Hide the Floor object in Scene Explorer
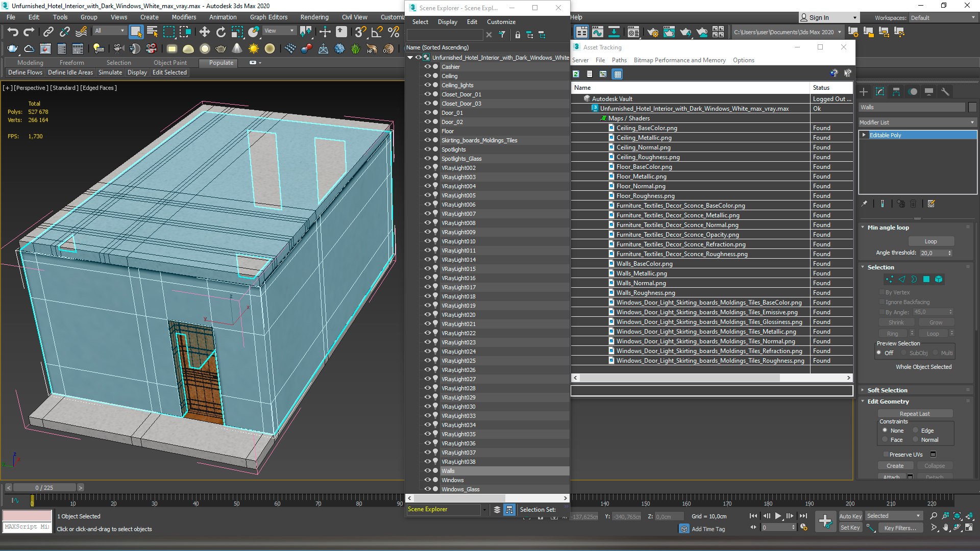The image size is (980, 551). [428, 131]
